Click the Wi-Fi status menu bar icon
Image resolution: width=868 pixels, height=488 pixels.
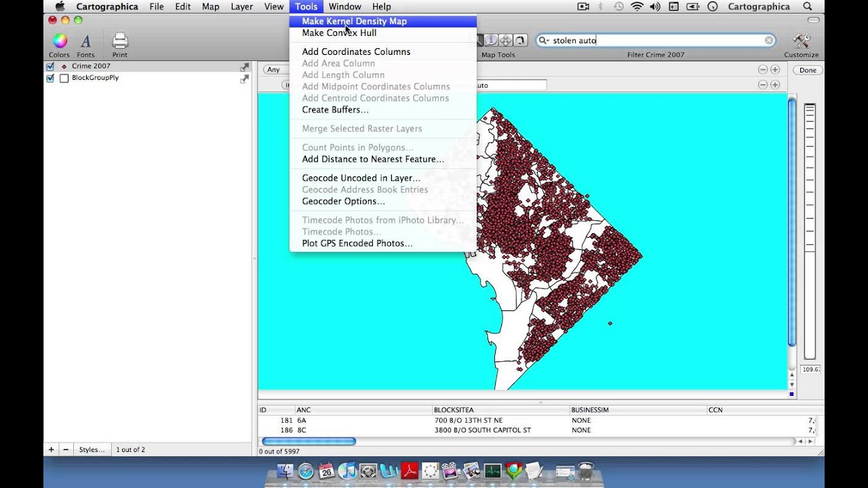[x=637, y=7]
